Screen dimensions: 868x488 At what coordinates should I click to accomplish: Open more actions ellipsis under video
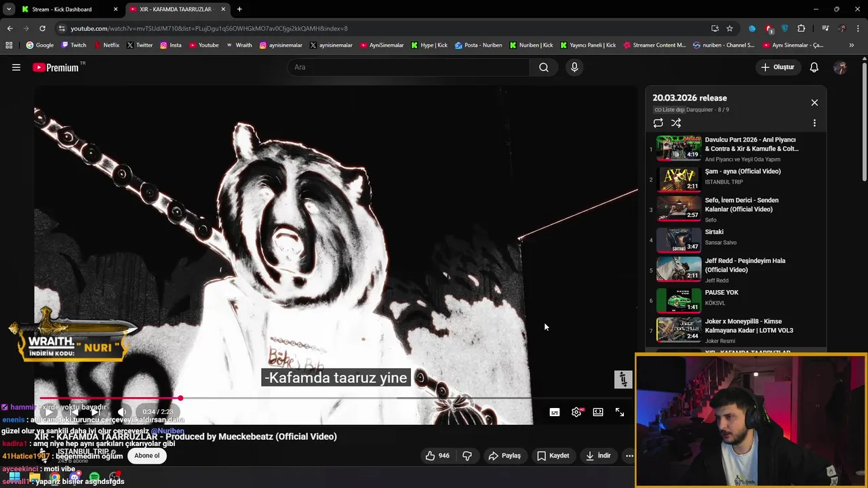coord(629,455)
